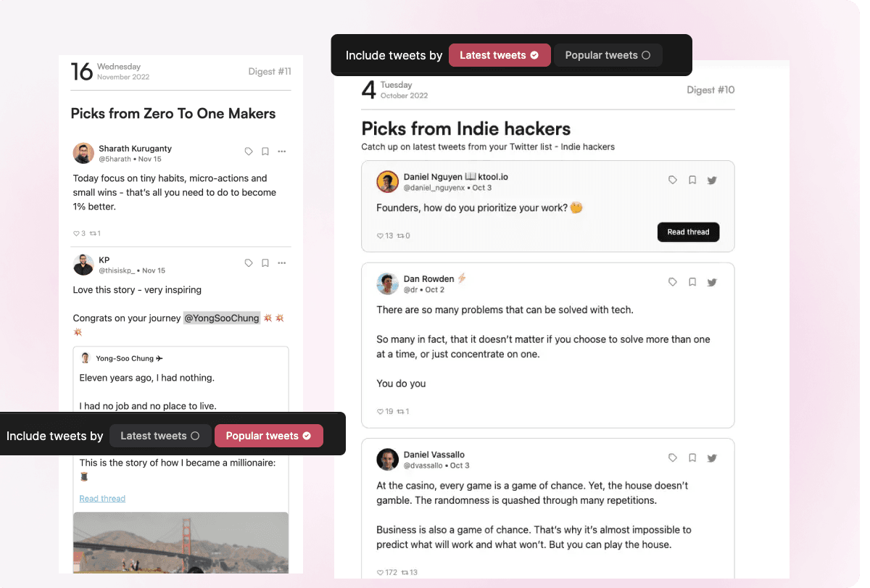This screenshot has height=588, width=870.
Task: Open more options on Sharath Kuruganty's tweet
Action: point(282,152)
